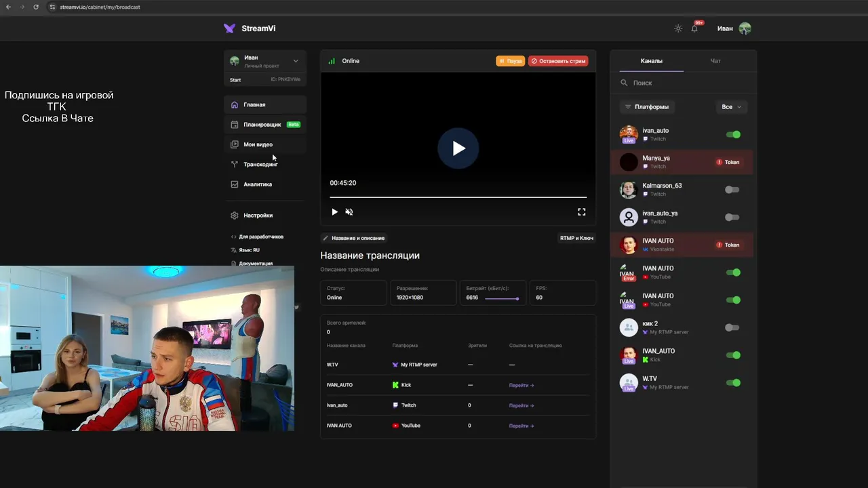Open Транскодинг in the sidebar
Image resolution: width=868 pixels, height=488 pixels.
(x=265, y=164)
